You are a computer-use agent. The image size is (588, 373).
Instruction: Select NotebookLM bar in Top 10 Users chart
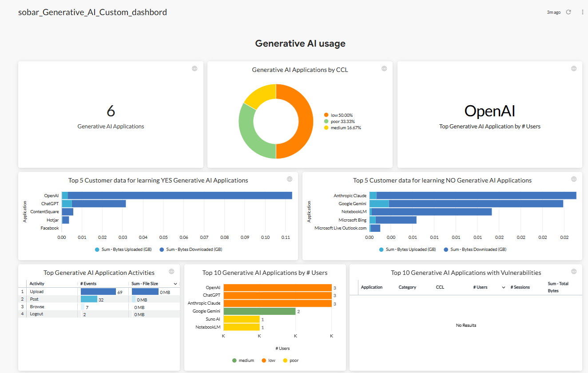coord(241,327)
